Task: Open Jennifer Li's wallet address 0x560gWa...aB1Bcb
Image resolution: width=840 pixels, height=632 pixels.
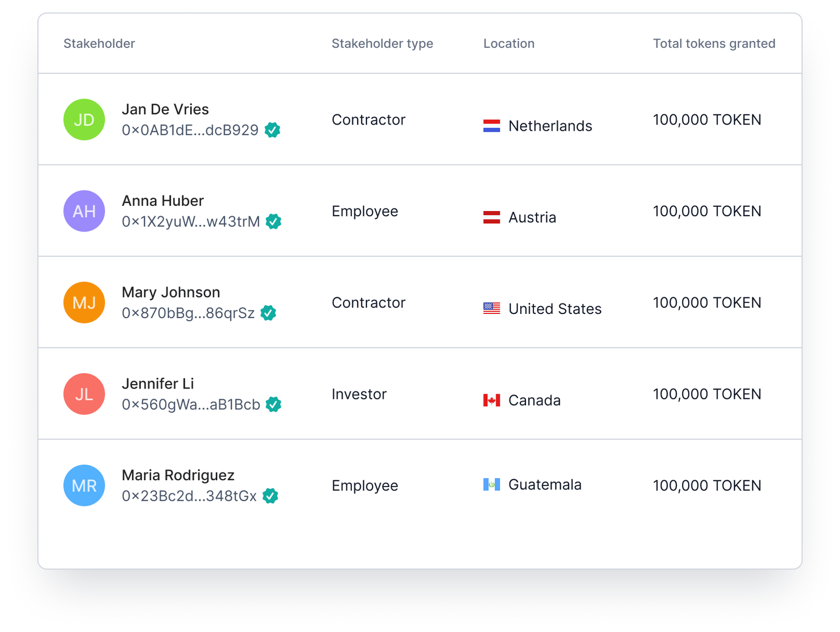Action: tap(191, 405)
